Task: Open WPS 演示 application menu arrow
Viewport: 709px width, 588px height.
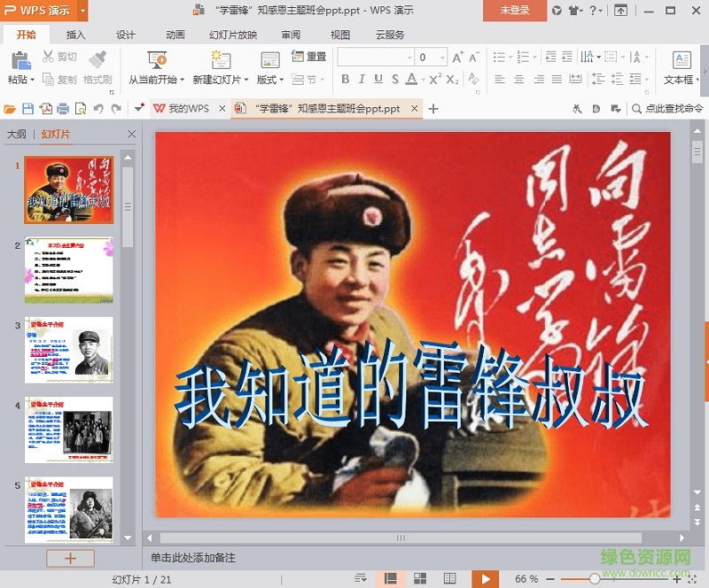Action: pyautogui.click(x=82, y=10)
